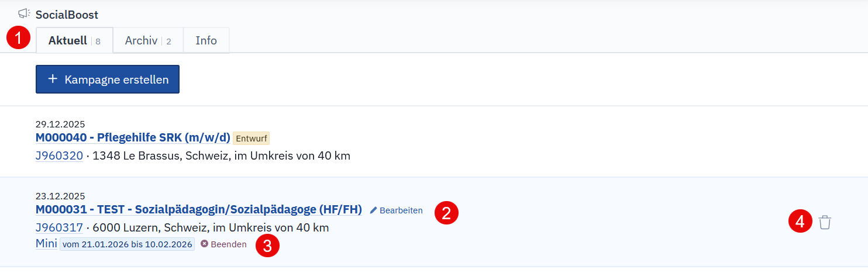Click the Mini package link

[46, 244]
